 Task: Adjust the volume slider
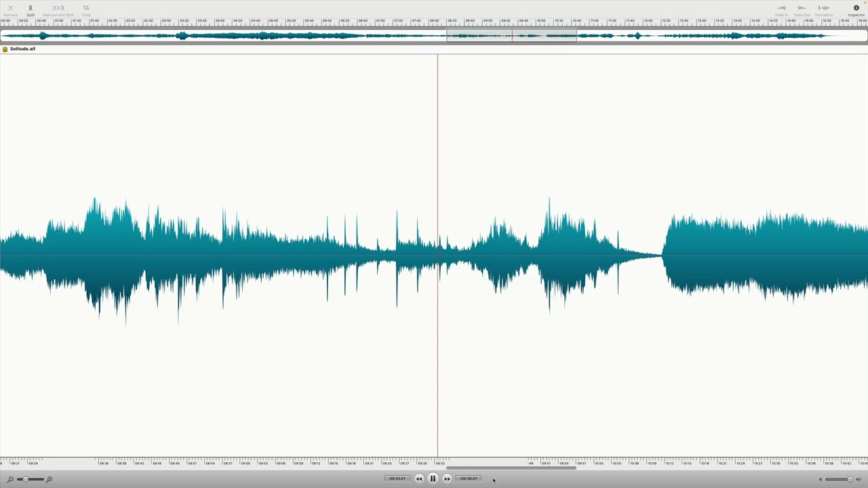pyautogui.click(x=839, y=479)
